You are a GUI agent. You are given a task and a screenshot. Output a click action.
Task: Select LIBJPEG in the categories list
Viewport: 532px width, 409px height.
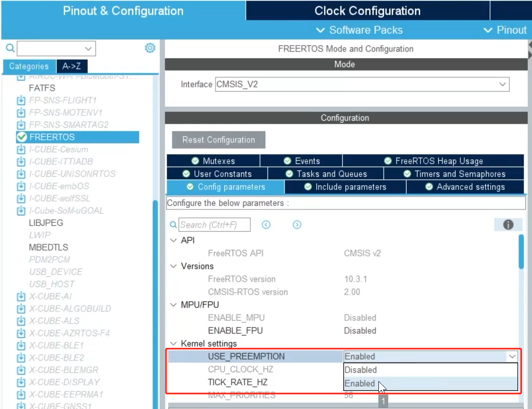(46, 223)
